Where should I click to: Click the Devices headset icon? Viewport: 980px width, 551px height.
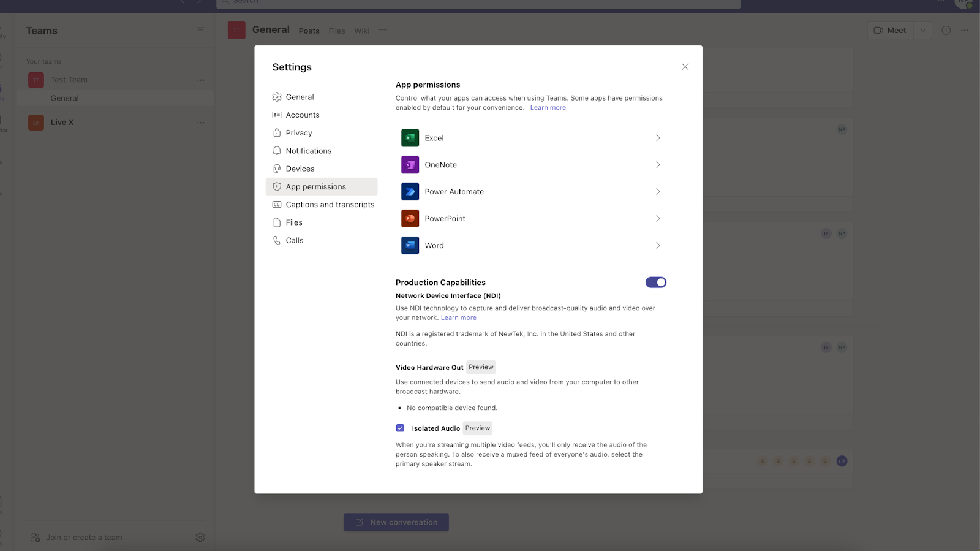click(277, 169)
